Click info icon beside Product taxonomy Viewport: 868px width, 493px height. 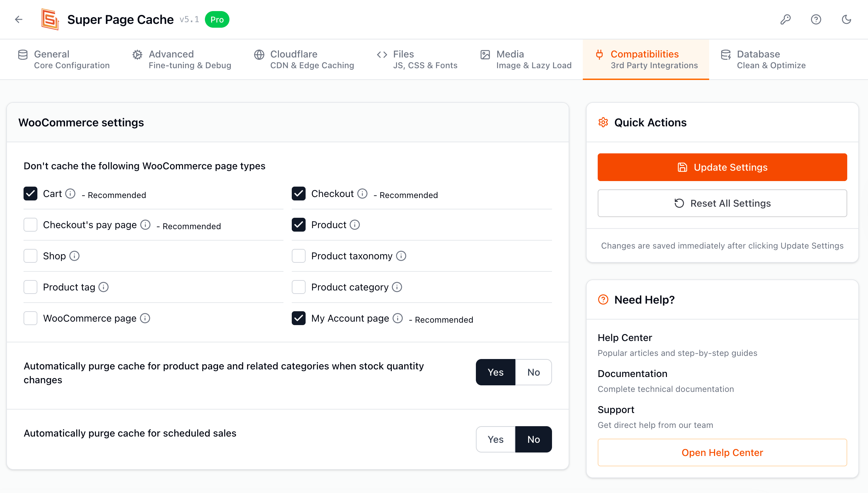tap(401, 256)
